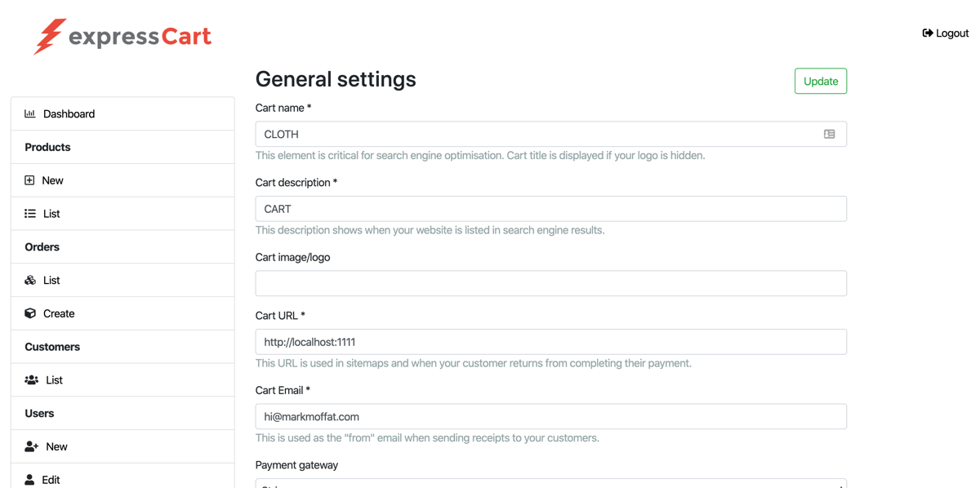980x488 pixels.
Task: Click the Customers List people icon
Action: [31, 380]
